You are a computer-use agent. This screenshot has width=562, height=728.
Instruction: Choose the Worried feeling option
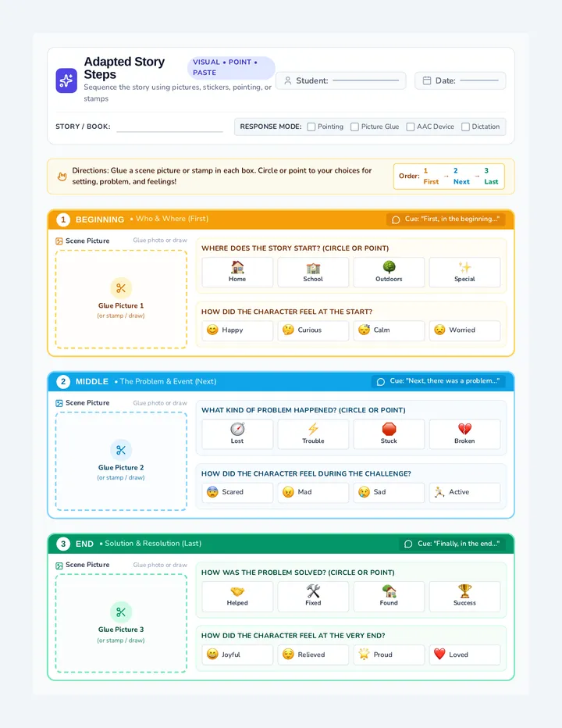pos(465,330)
